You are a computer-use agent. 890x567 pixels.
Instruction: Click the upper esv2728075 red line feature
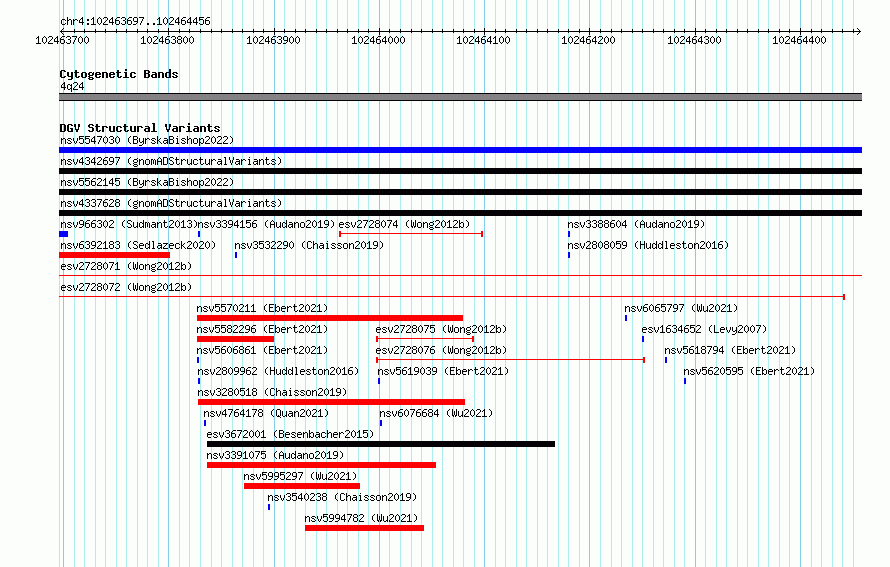point(425,339)
